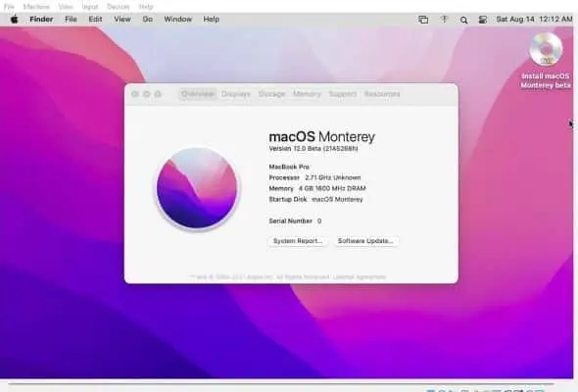Click the screen mirroring icon in menu bar

click(423, 20)
